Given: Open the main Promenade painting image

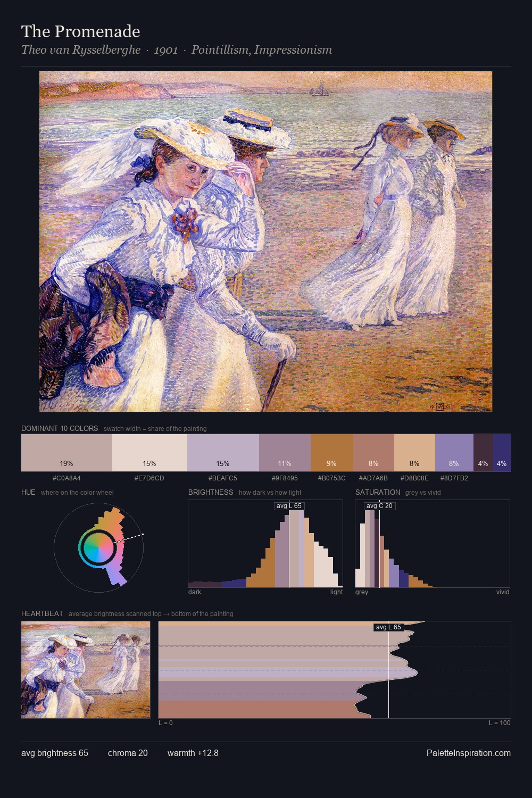Looking at the screenshot, I should point(265,242).
